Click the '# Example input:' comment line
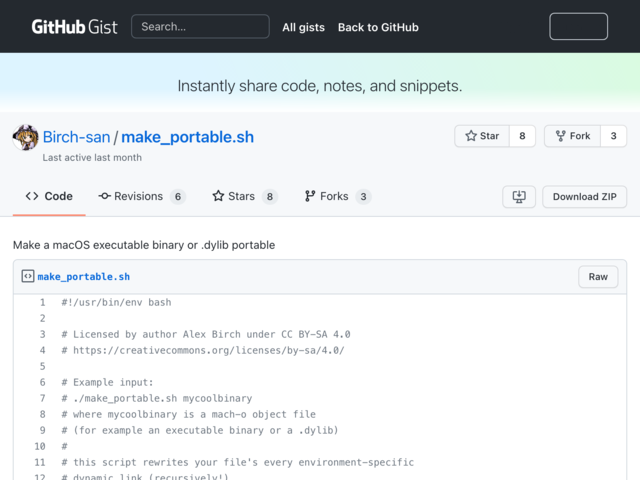 tap(107, 382)
